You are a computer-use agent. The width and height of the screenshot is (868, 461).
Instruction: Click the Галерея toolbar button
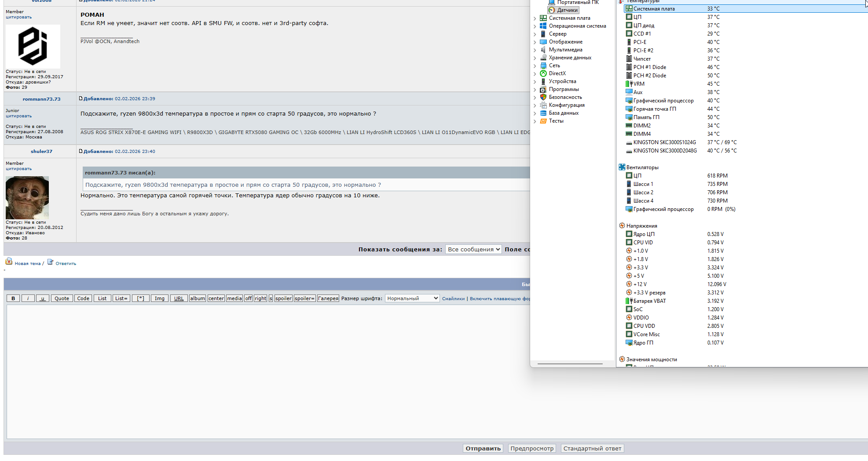click(328, 298)
